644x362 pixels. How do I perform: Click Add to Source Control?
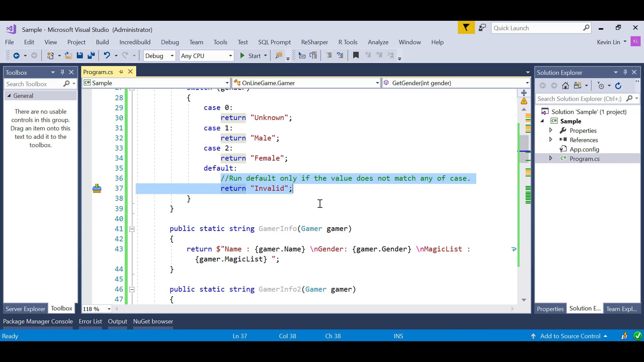click(570, 336)
